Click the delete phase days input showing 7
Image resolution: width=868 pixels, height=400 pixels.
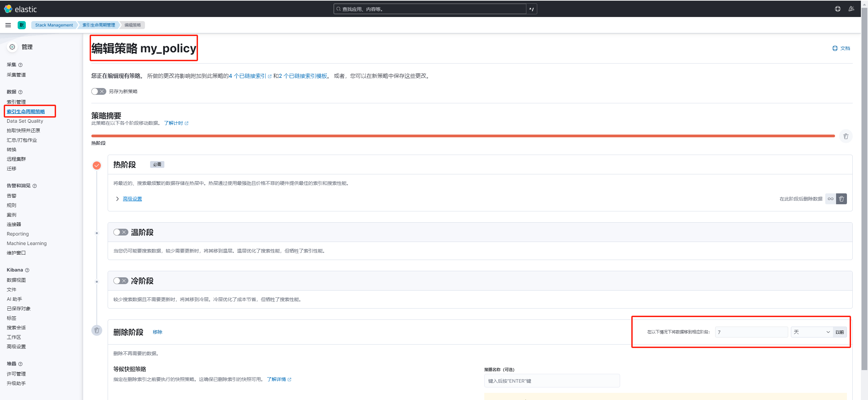[x=751, y=332]
